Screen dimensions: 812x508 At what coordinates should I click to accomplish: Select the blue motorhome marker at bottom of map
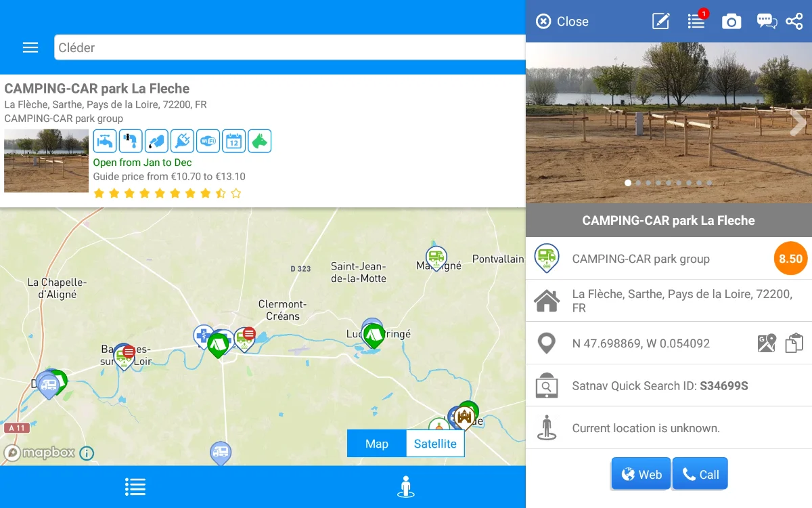pos(221,453)
